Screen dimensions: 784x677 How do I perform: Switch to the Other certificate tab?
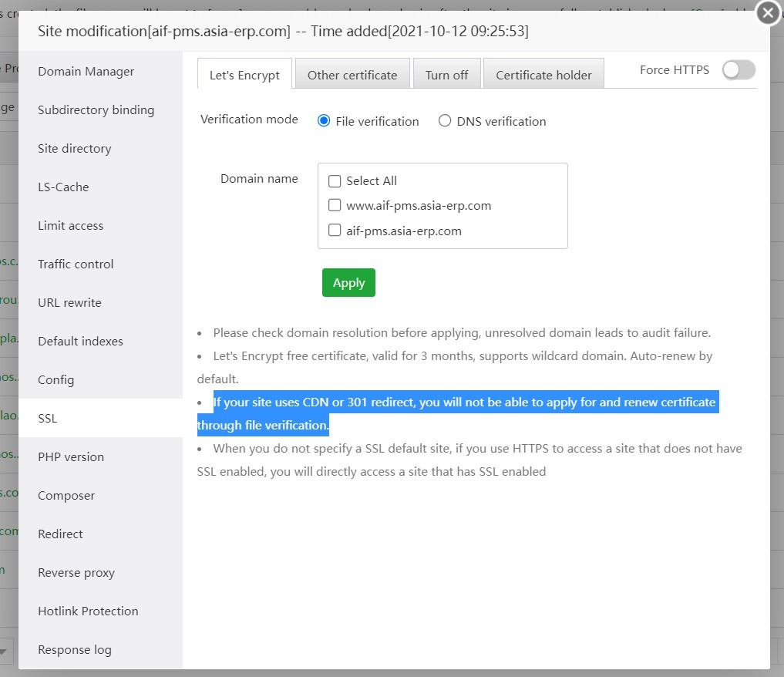pyautogui.click(x=352, y=75)
